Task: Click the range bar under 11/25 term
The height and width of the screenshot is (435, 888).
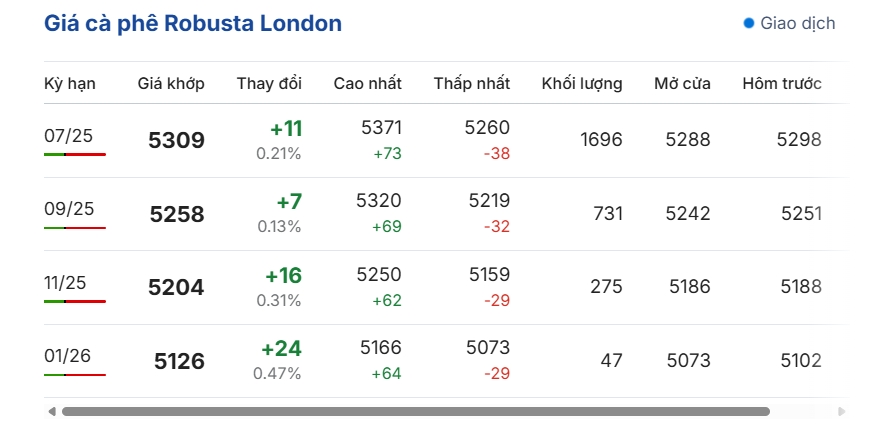Action: pos(75,301)
